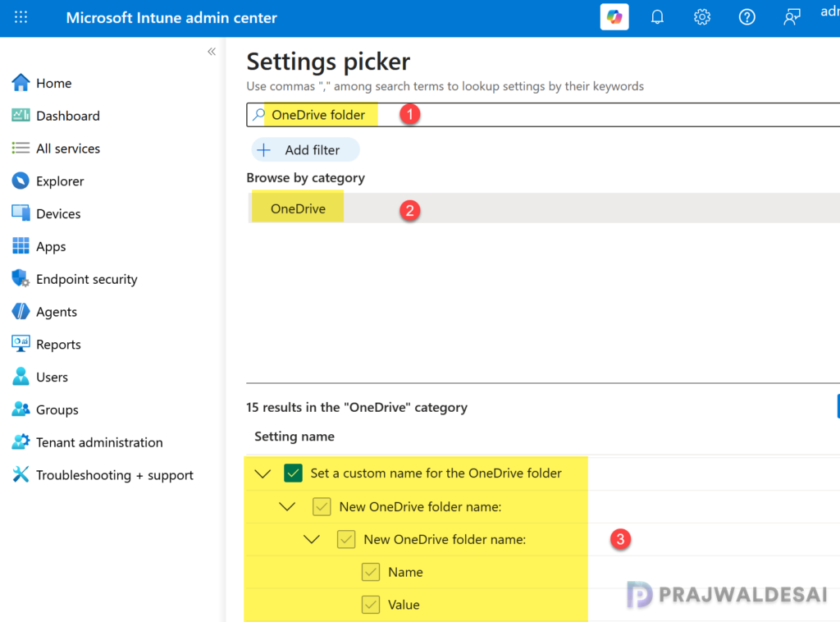Open Copilot from the header icon
The image size is (840, 622).
(x=614, y=17)
